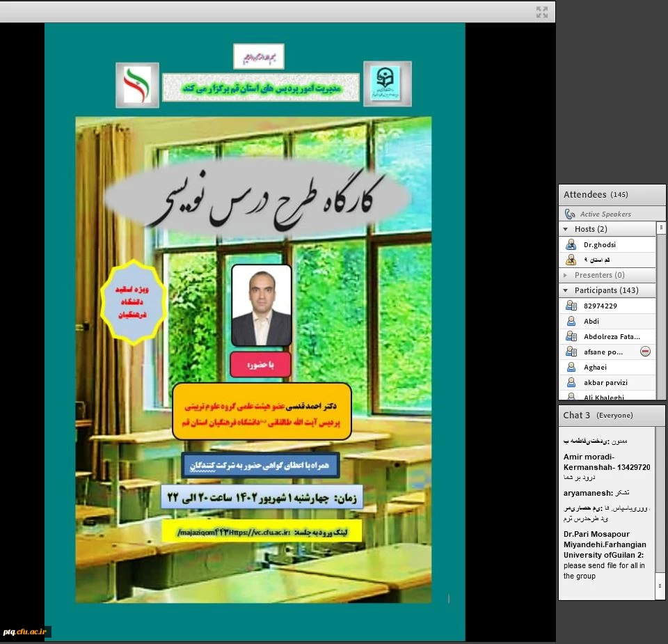Click the mobile user icon beside 82974229
Image resolution: width=668 pixels, height=644 pixels.
pyautogui.click(x=571, y=306)
